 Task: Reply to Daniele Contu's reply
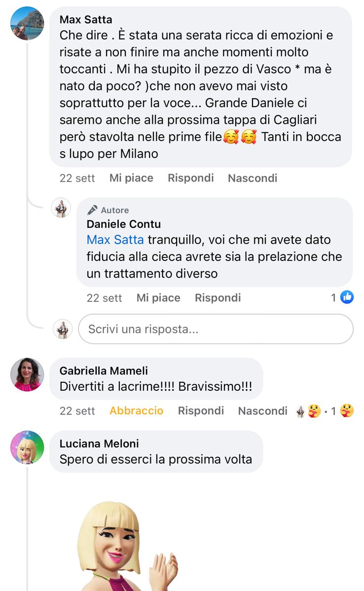(218, 298)
